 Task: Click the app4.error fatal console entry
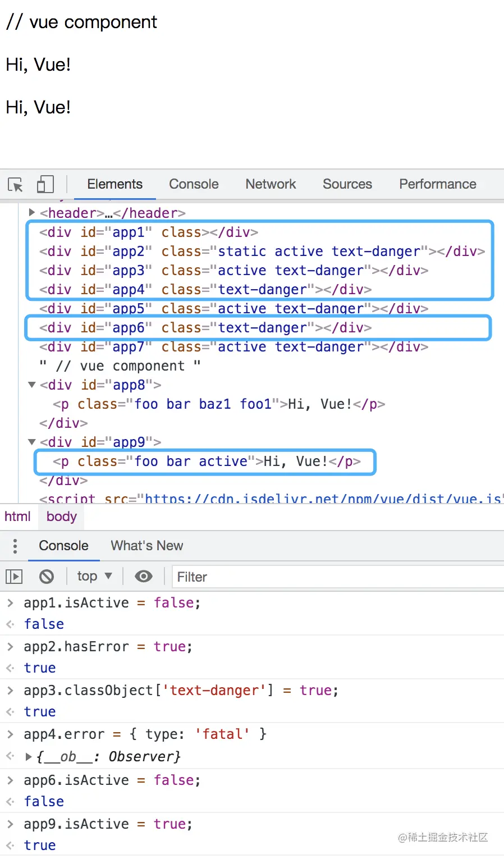(x=145, y=734)
